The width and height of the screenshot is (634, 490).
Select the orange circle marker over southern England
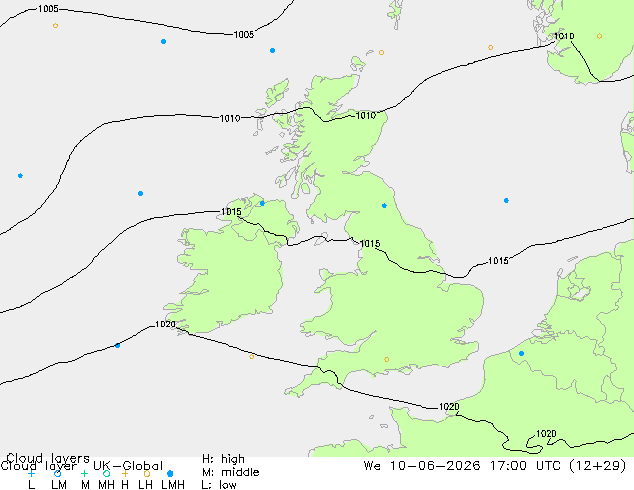(x=387, y=359)
